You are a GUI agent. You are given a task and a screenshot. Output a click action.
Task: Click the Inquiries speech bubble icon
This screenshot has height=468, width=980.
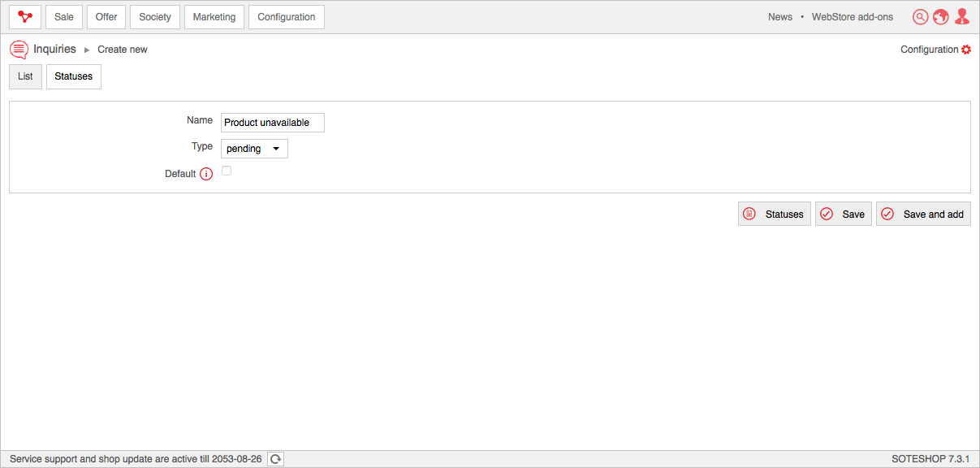click(x=19, y=50)
